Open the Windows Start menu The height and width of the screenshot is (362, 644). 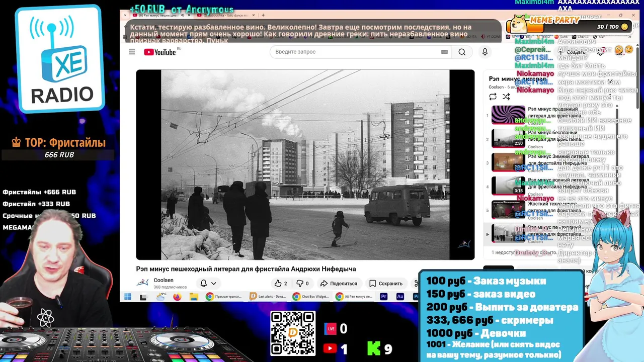[128, 297]
